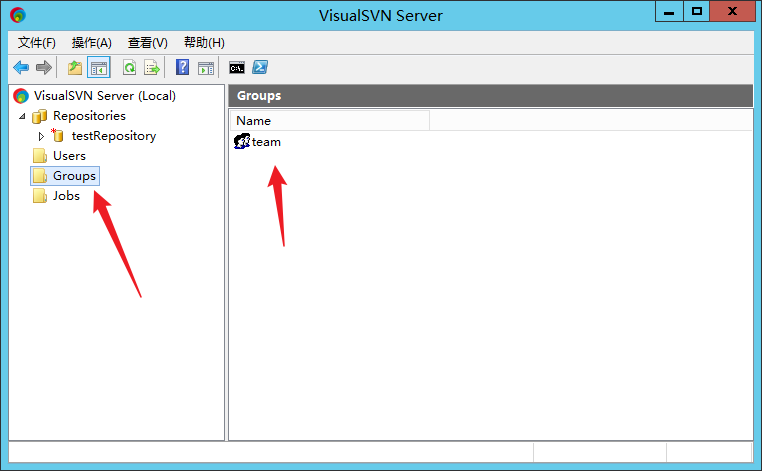Maximize the VisualSVN Server window
The width and height of the screenshot is (762, 471).
697,12
